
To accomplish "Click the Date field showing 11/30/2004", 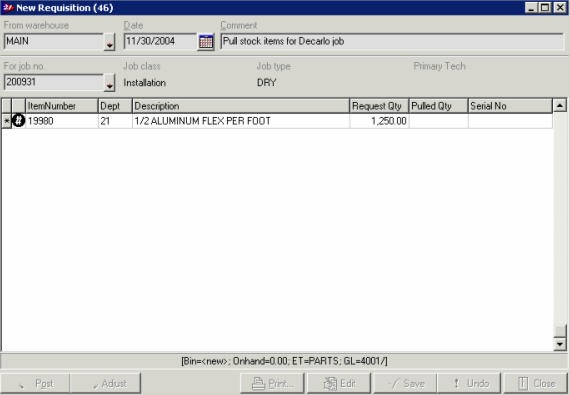I will (160, 41).
